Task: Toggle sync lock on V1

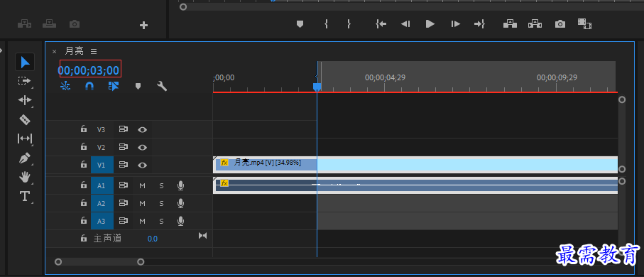Action: tap(124, 164)
